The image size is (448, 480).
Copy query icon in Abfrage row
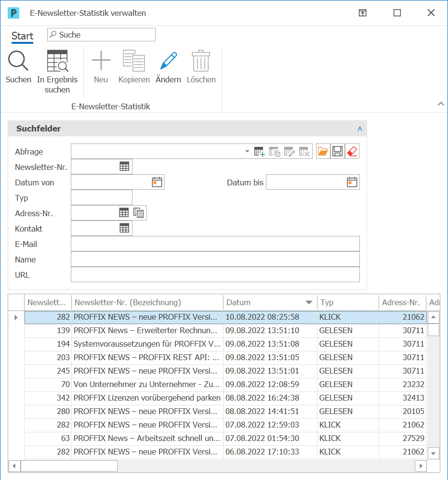[x=275, y=152]
